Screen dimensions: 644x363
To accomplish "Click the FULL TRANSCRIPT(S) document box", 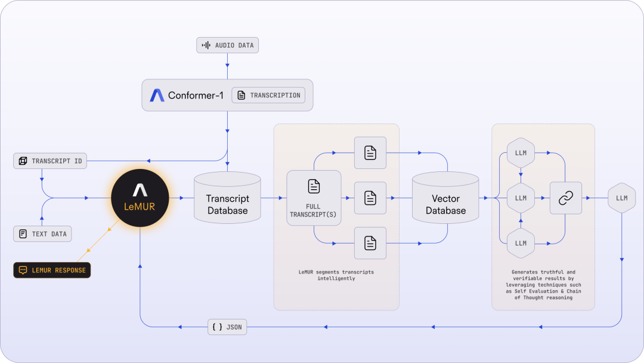I will 314,198.
